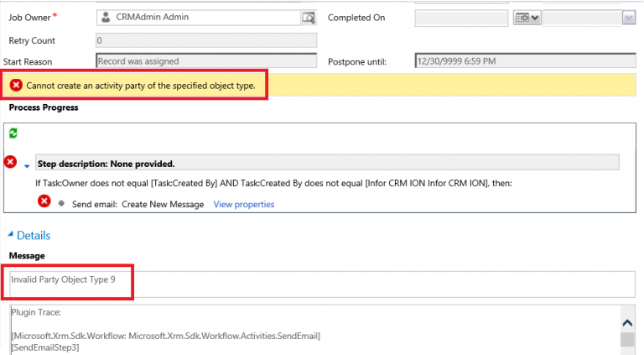Screen dimensions: 644x355
Task: Click the Invalid Party Object Type 9 message box
Action: pyautogui.click(x=322, y=285)
